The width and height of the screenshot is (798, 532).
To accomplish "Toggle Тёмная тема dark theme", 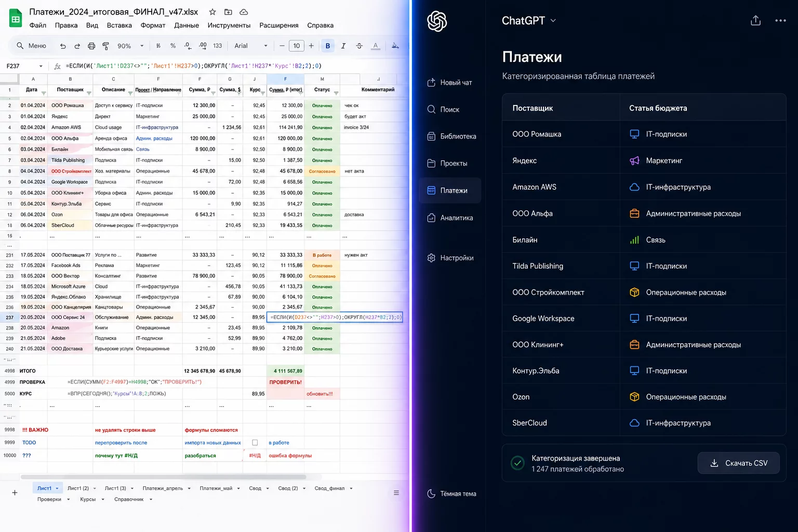I will 451,494.
